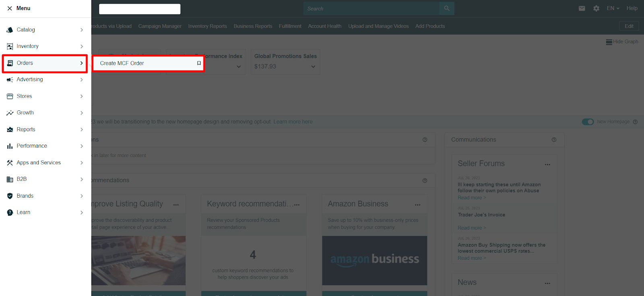Screen dimensions: 644x296
Task: Expand the Learn submenu chevron
Action: (x=82, y=213)
